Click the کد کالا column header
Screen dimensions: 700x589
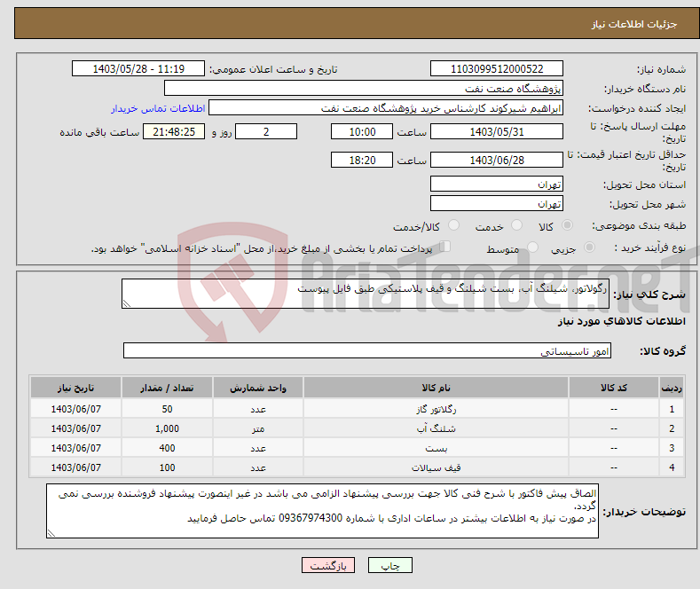pyautogui.click(x=614, y=388)
